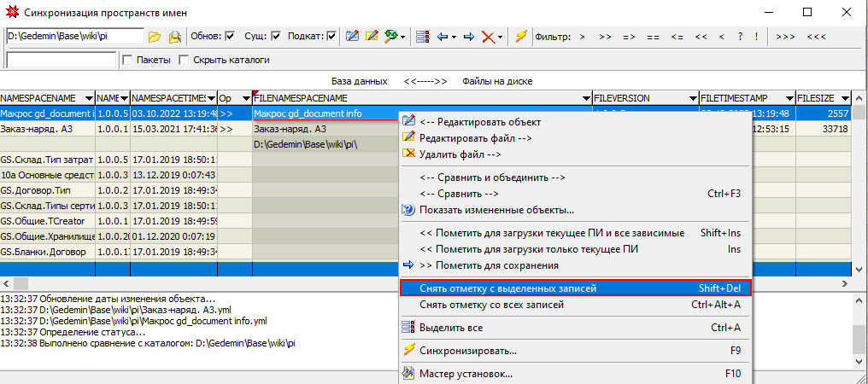Enable the Пакеты checkbox

coord(127,61)
